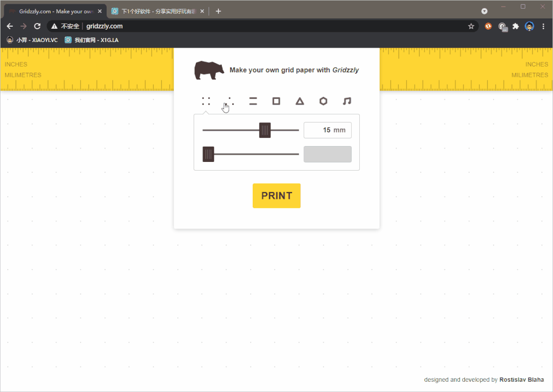Click the PRINT button
The width and height of the screenshot is (553, 392).
coord(277,196)
